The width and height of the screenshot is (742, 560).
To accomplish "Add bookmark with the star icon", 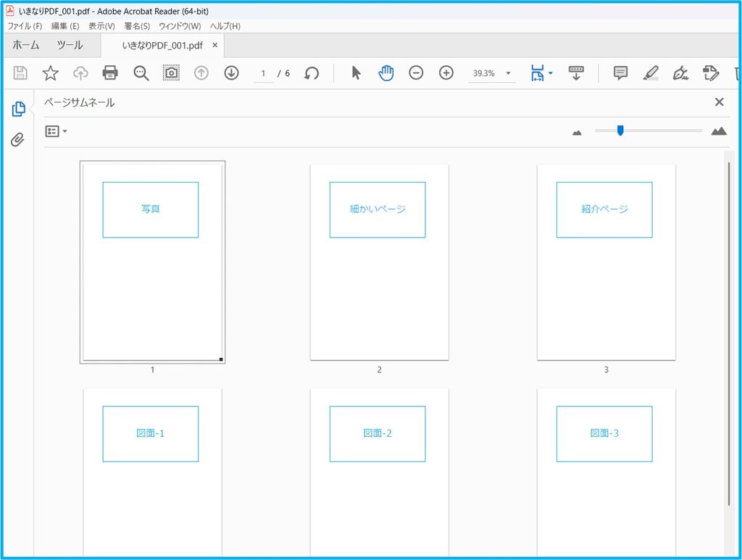I will 50,73.
